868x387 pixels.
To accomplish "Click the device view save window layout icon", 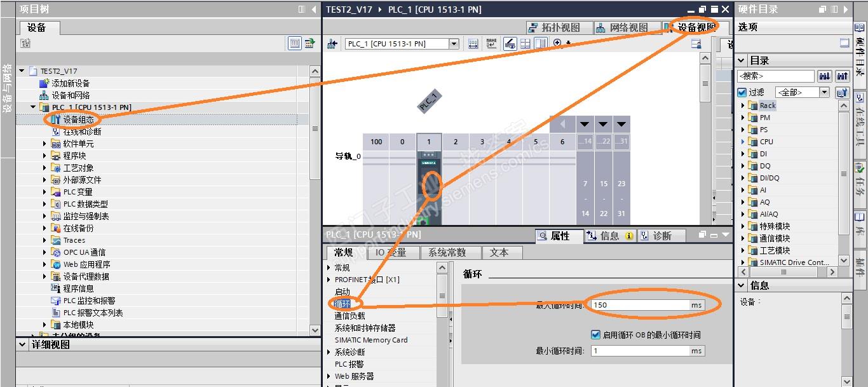I will coord(696,44).
